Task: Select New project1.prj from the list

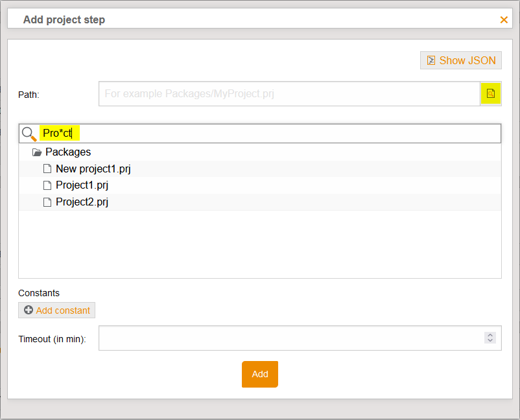Action: (93, 168)
